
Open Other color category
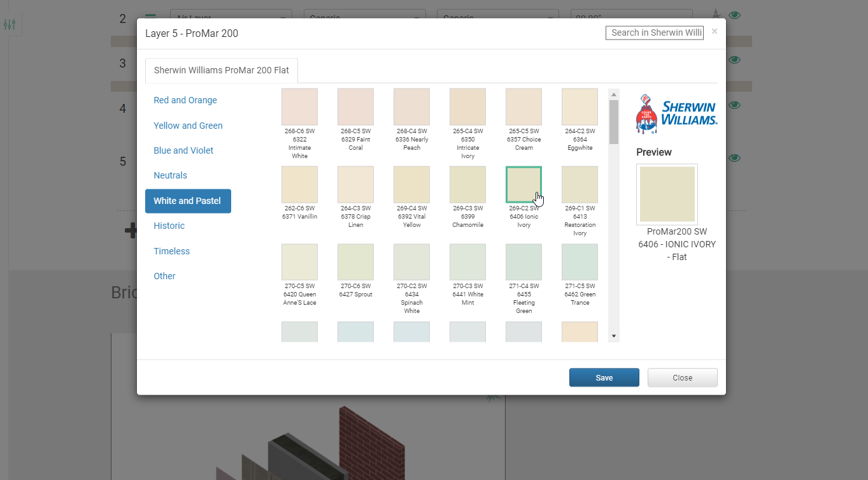pyautogui.click(x=164, y=276)
